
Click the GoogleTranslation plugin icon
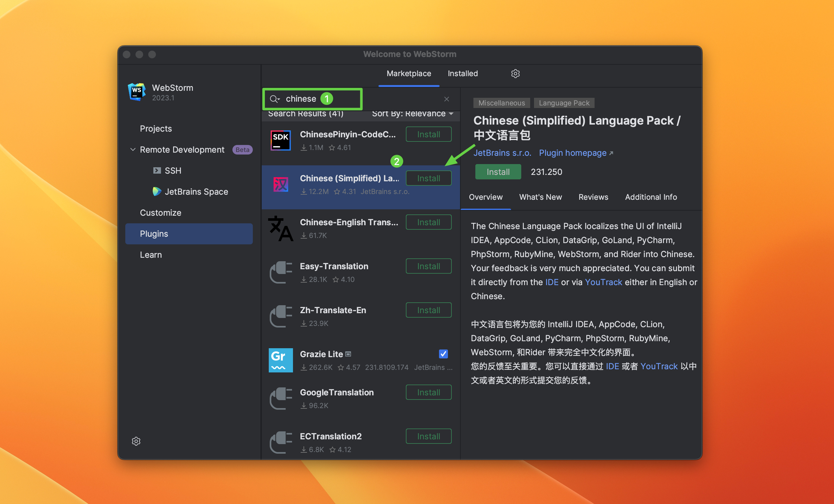pos(281,399)
